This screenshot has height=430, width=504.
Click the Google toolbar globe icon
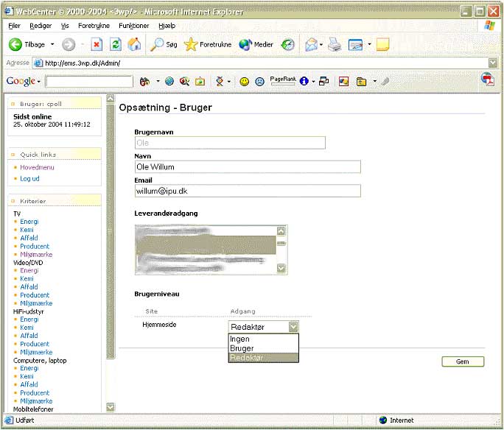[x=169, y=82]
